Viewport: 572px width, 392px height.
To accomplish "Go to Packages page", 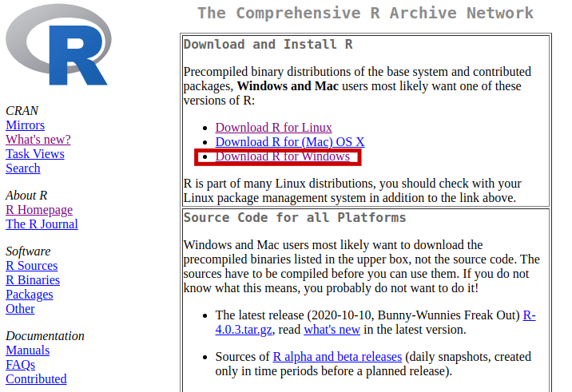I will click(29, 295).
